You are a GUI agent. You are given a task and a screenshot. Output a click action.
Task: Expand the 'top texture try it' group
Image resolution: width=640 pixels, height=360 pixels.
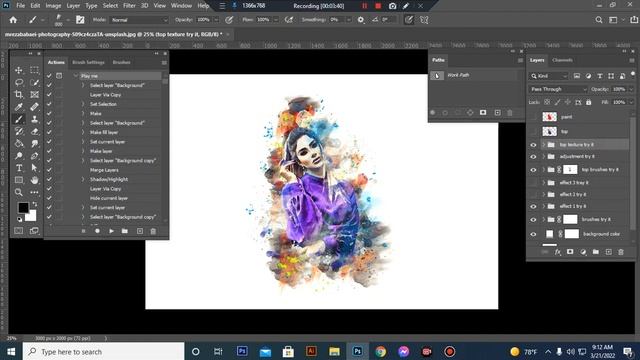tap(543, 144)
